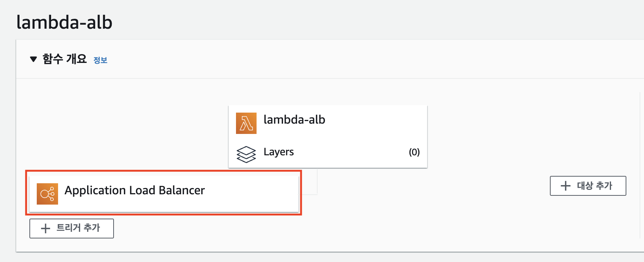Expand the Layers entry showing (0)

[278, 152]
